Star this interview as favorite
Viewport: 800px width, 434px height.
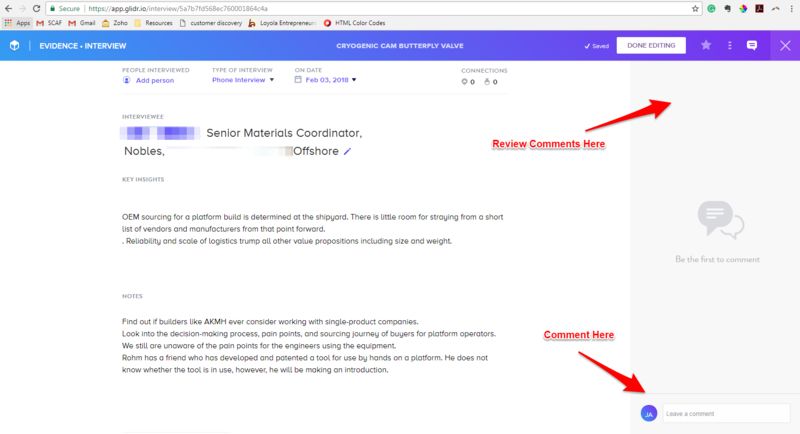tap(706, 45)
